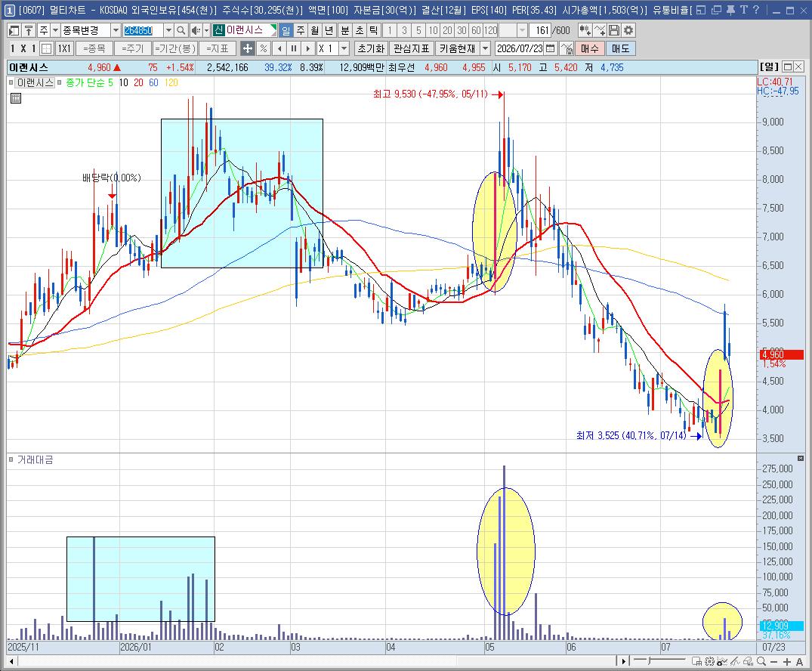Click the =기간(봉) button
The image size is (812, 671).
coord(175,48)
